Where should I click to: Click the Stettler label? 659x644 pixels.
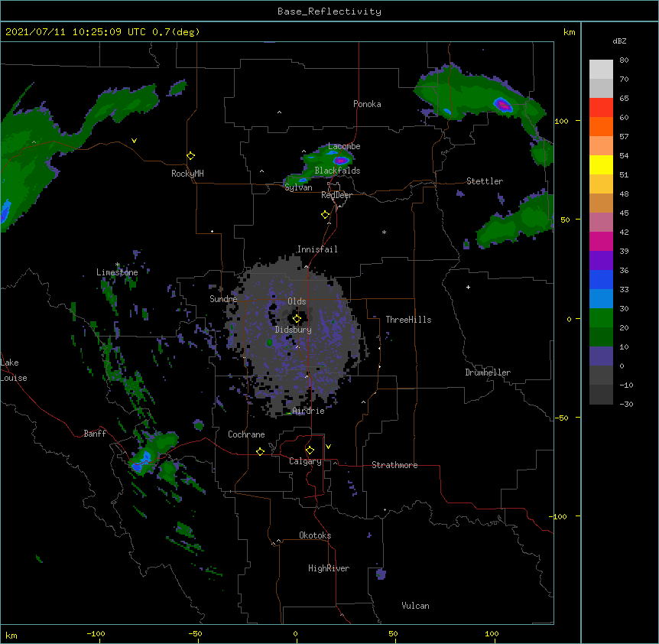[485, 181]
